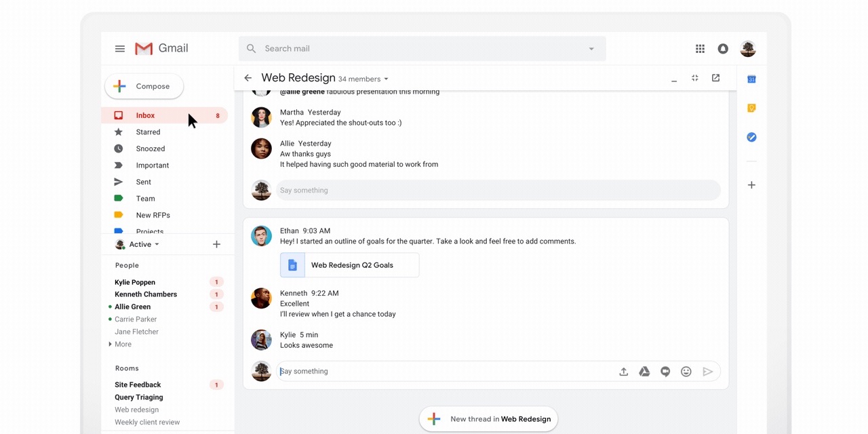Open the Google apps grid

tap(700, 48)
